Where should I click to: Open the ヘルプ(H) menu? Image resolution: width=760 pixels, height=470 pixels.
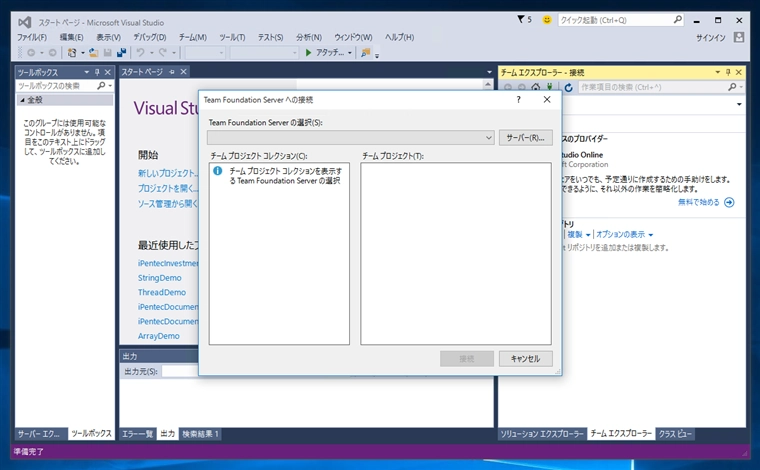click(x=399, y=37)
